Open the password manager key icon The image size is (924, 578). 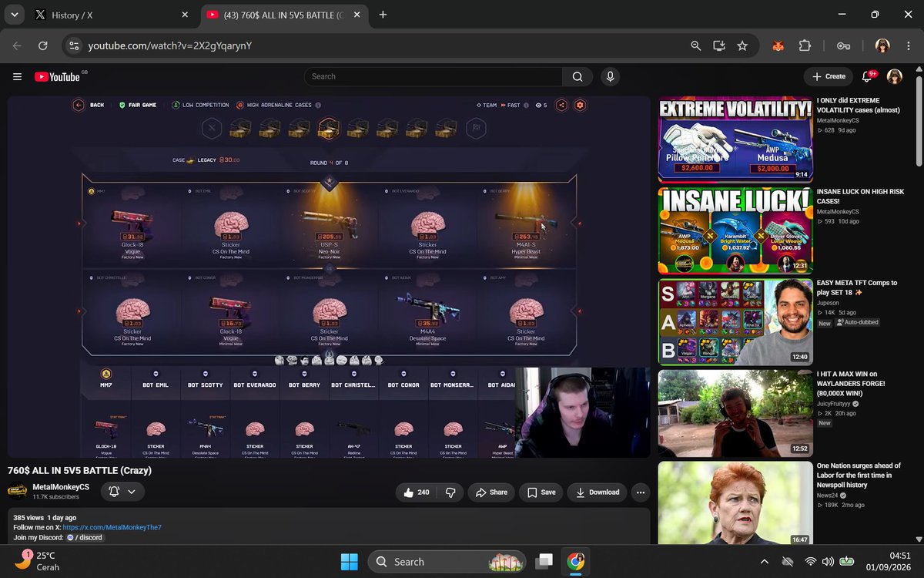(x=843, y=45)
